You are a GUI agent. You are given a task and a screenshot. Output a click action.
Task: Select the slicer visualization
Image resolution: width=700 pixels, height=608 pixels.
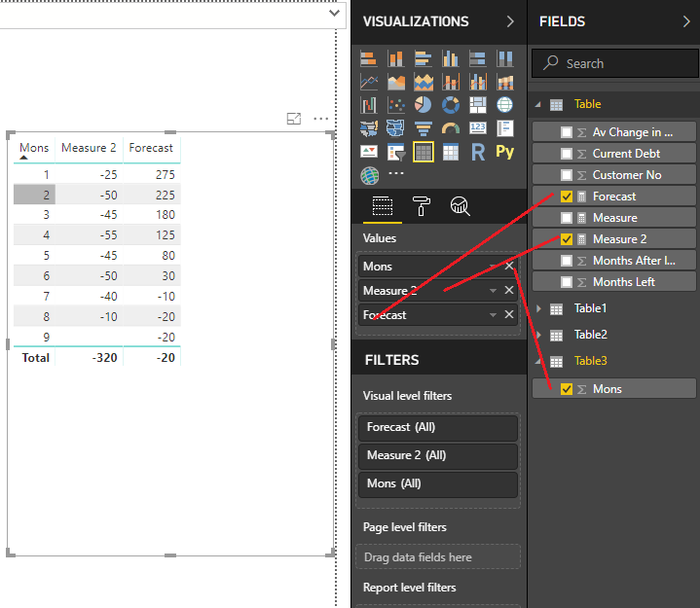[x=396, y=152]
